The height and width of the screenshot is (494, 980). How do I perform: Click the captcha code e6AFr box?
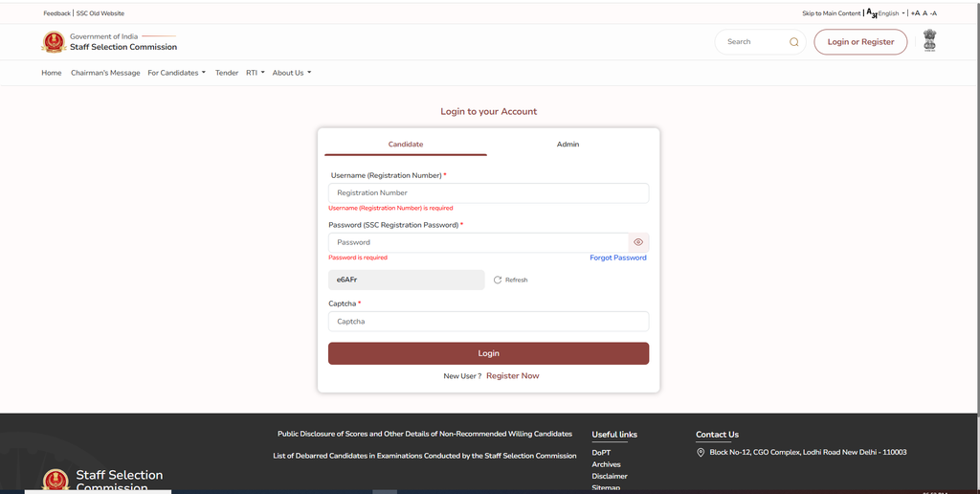click(406, 281)
